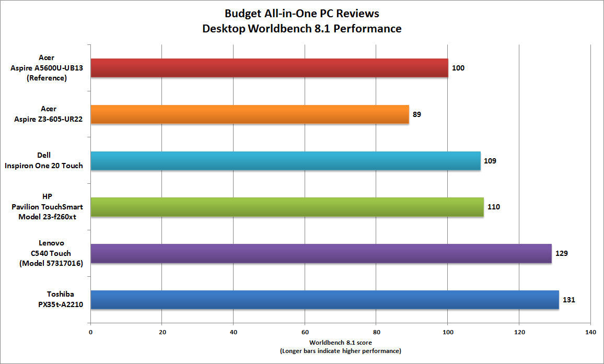
Task: Select the 131 data label
Action: click(568, 300)
